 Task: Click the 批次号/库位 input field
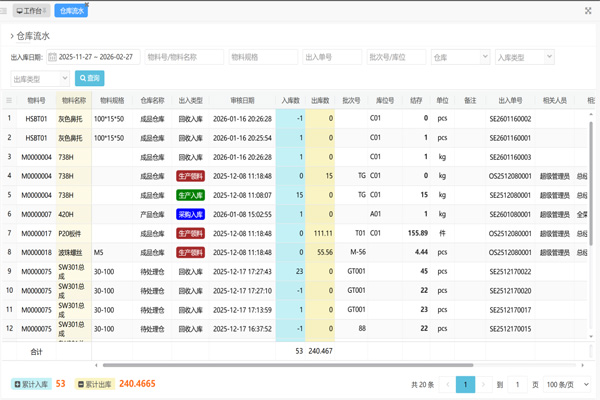396,57
